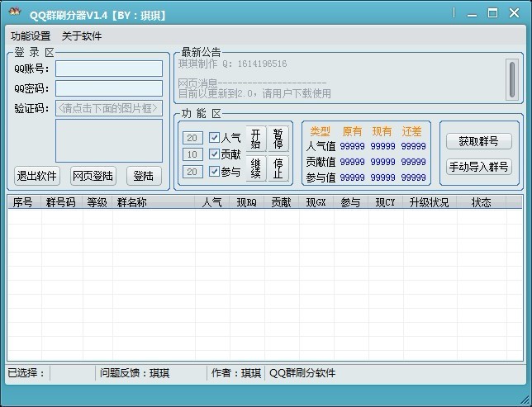Click the 获取群号 button

coord(479,141)
